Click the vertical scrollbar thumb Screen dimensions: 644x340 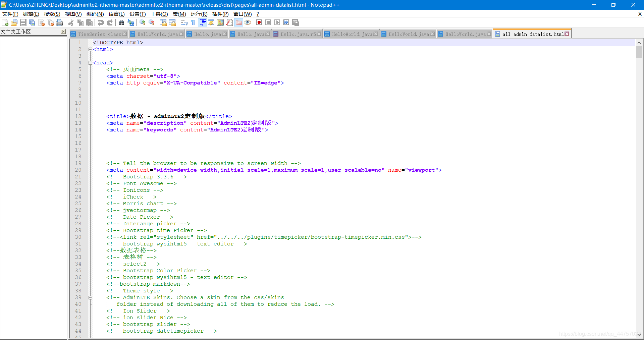click(x=639, y=52)
